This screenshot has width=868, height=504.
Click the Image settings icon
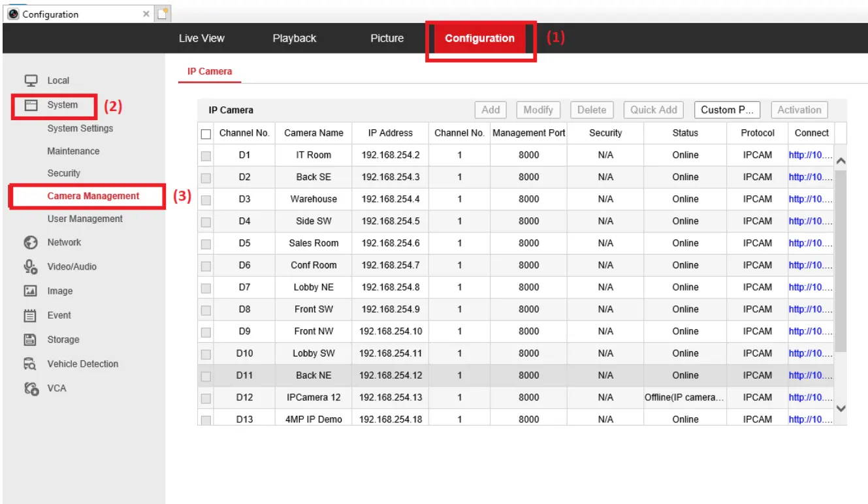[30, 291]
